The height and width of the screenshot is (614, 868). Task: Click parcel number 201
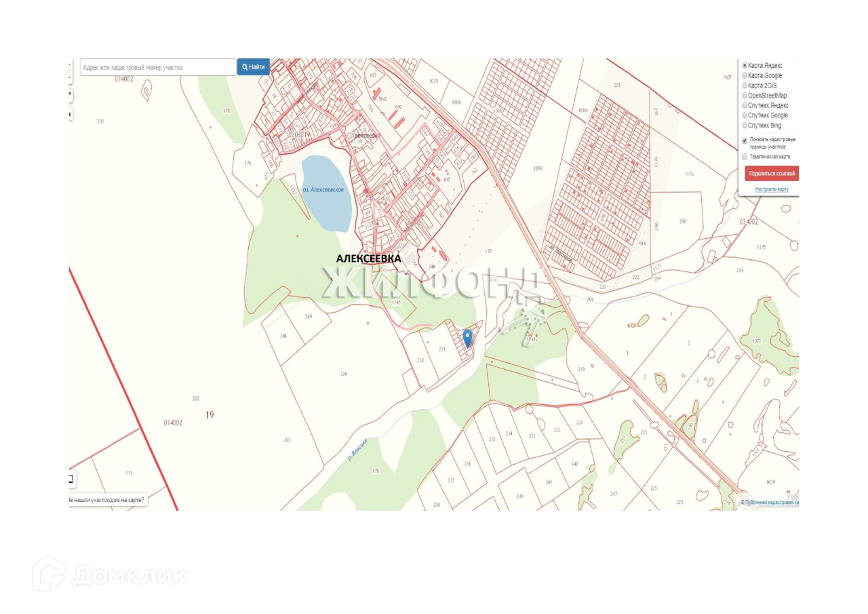coord(616,85)
